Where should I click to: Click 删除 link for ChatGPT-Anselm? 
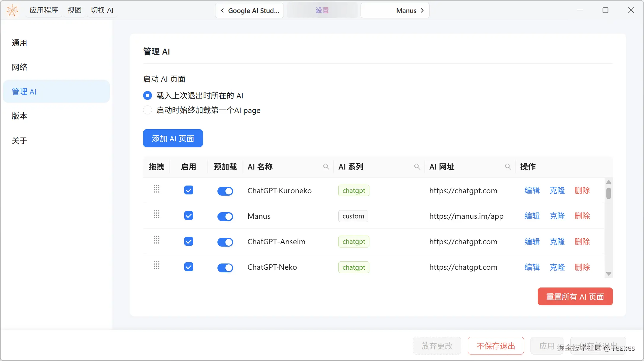tap(582, 242)
